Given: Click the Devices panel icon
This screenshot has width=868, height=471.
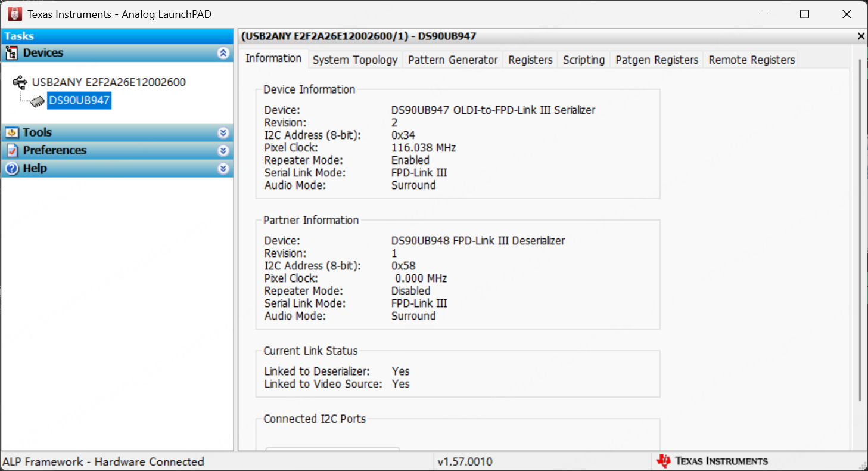Looking at the screenshot, I should (12, 53).
